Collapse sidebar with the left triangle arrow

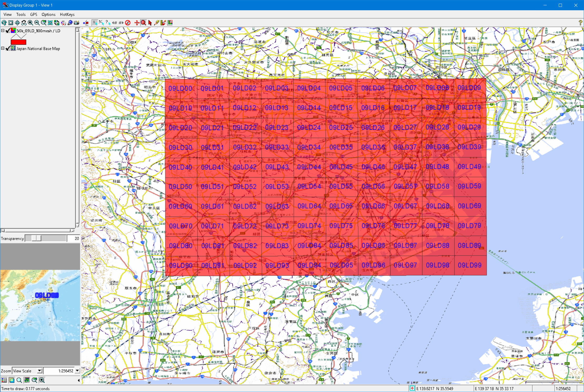[x=79, y=380]
